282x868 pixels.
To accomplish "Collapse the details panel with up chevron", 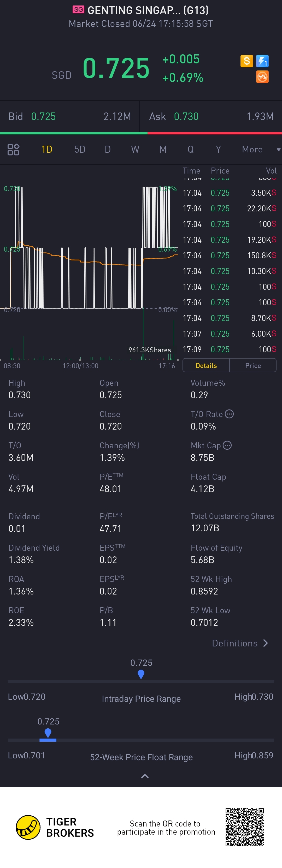I will tap(145, 776).
